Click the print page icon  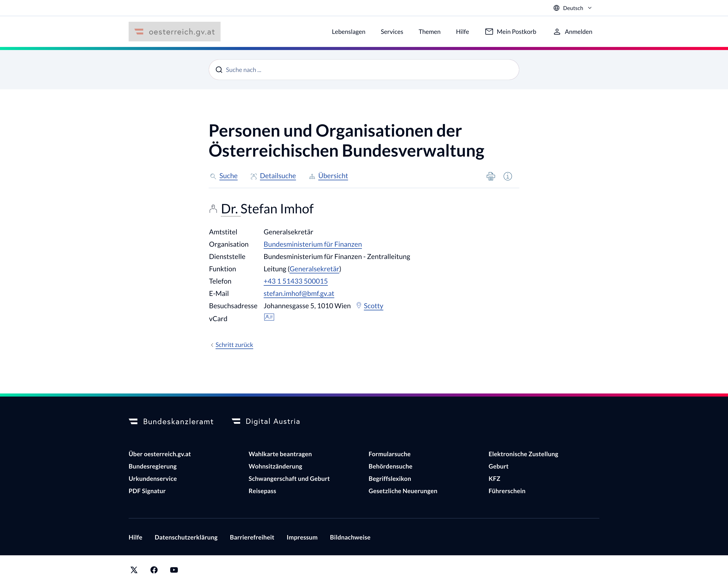[490, 176]
